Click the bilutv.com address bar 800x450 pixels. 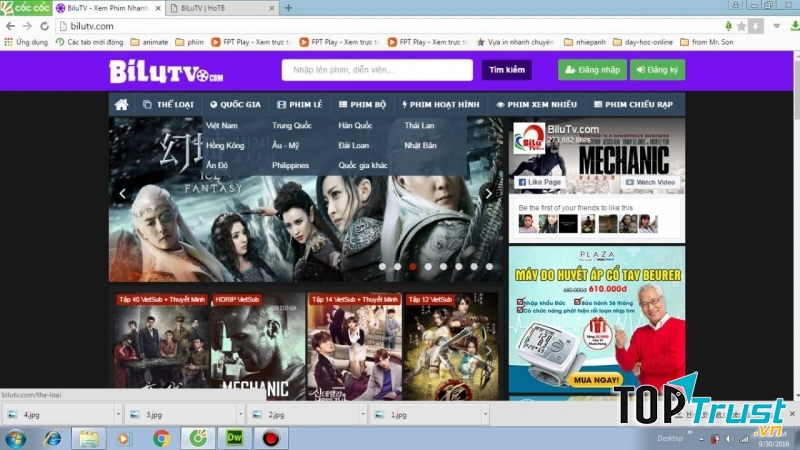[388, 26]
